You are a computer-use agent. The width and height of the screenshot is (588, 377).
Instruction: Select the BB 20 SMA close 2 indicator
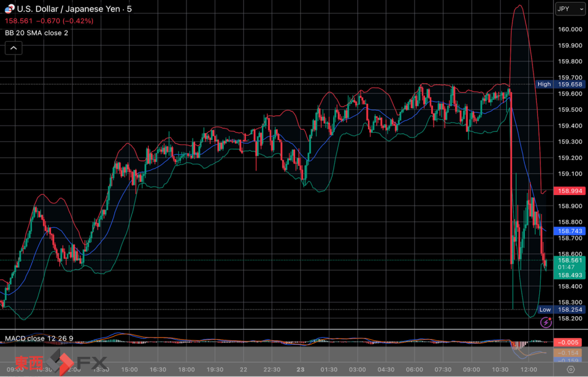click(x=37, y=33)
